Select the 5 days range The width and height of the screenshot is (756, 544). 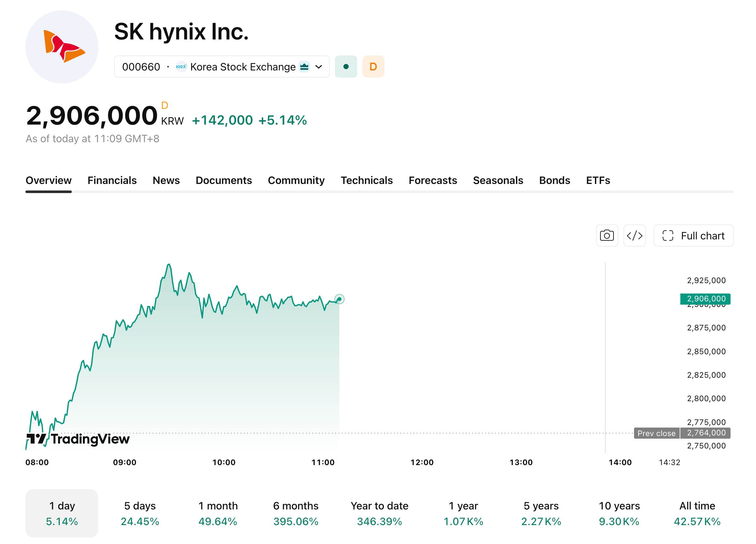point(140,513)
